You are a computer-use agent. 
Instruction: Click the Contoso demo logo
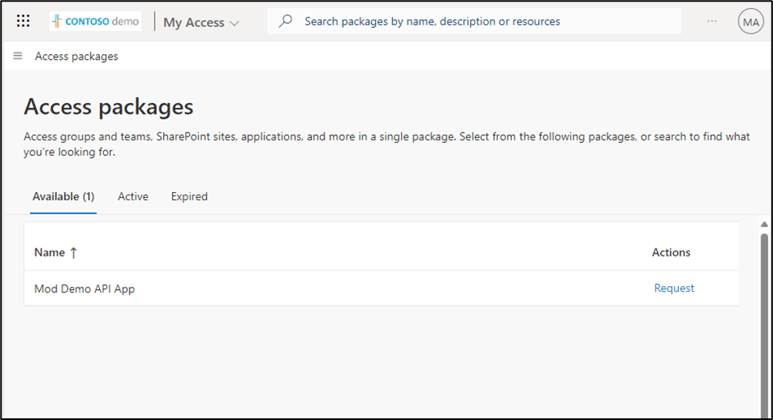pyautogui.click(x=95, y=21)
